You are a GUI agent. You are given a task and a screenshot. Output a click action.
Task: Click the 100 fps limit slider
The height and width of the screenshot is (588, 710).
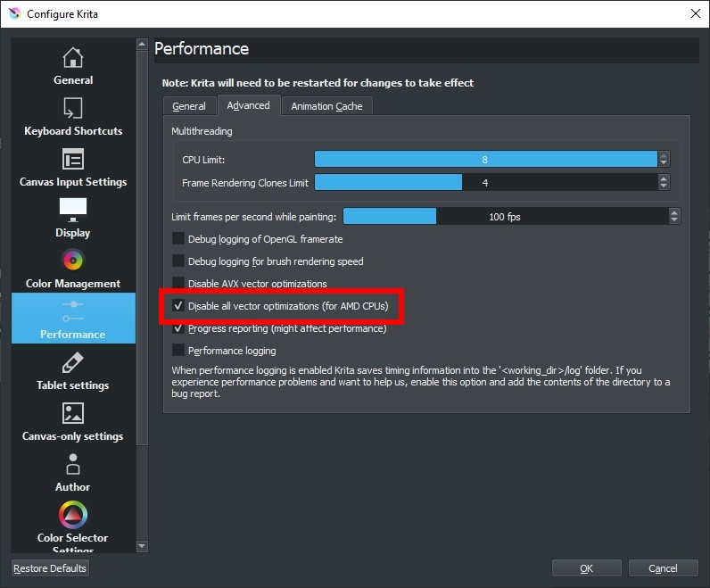506,216
